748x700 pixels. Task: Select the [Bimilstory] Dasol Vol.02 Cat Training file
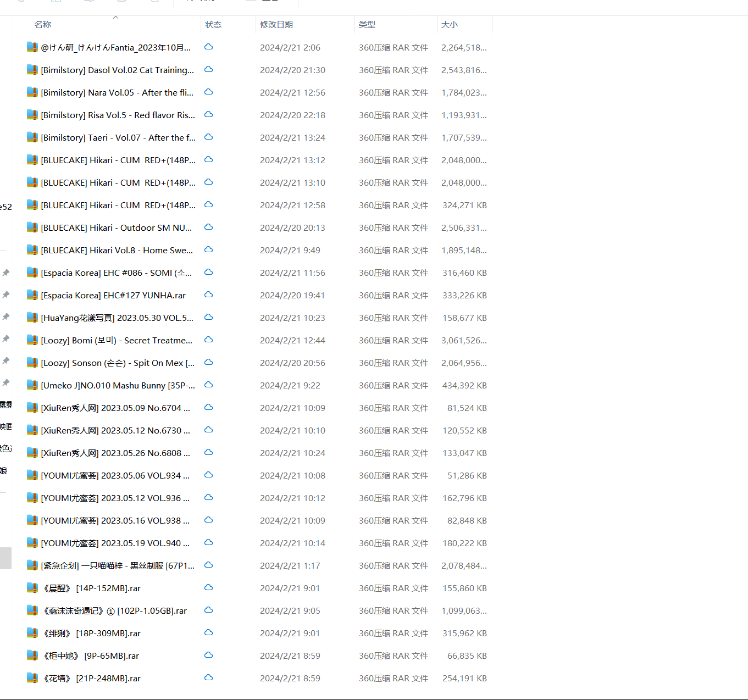117,70
